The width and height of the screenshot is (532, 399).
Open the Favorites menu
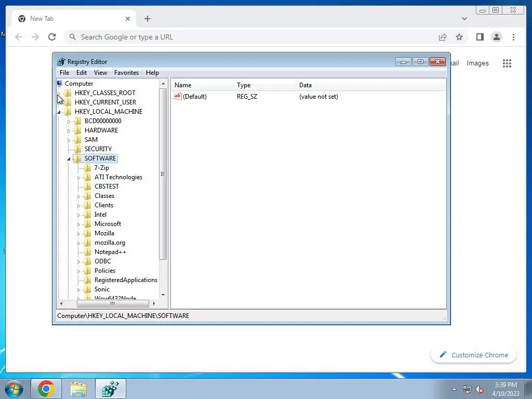click(x=126, y=73)
